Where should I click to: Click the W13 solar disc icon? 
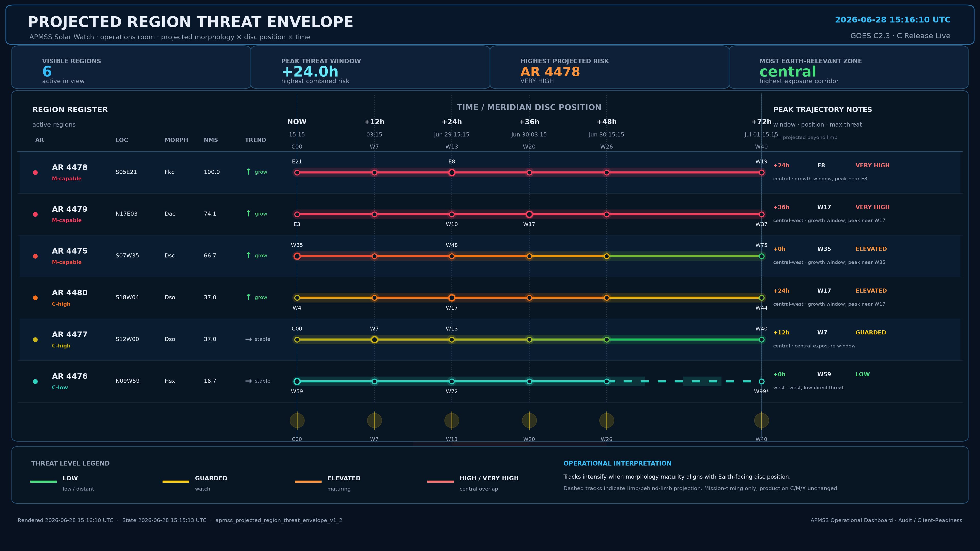click(x=451, y=421)
